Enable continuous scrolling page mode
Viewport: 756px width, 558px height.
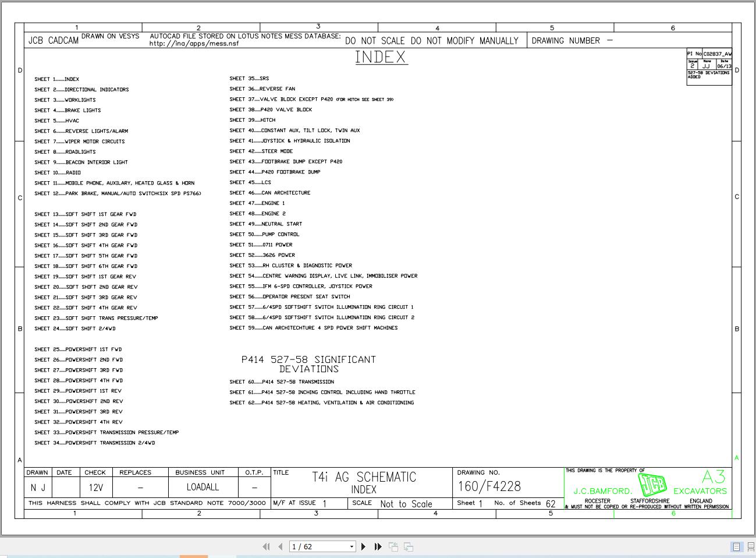750,546
